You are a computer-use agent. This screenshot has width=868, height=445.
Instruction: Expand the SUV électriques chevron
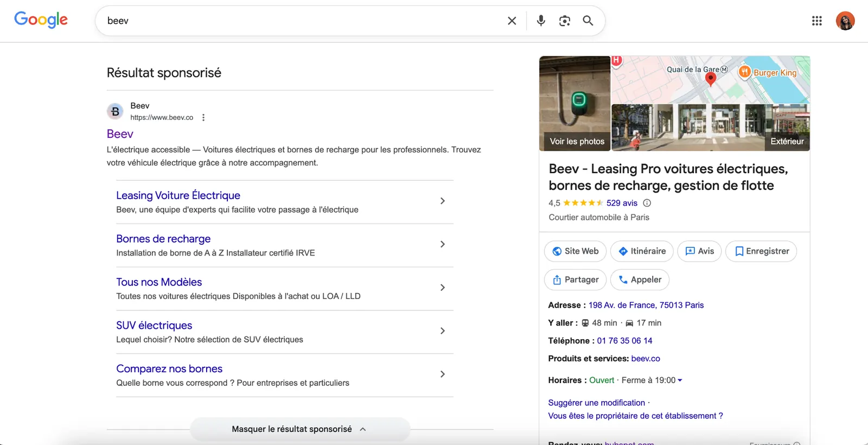tap(443, 331)
